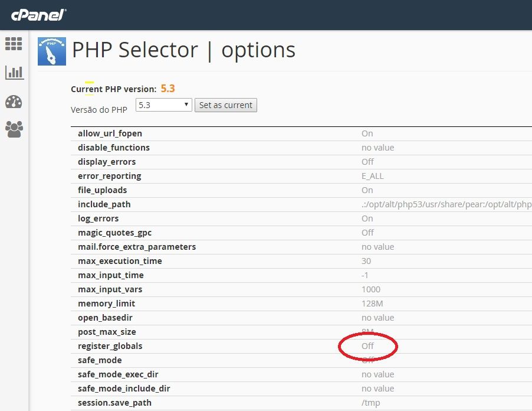Viewport: 532px width, 411px height.
Task: Open the statistics bar chart sidebar icon
Action: [14, 73]
